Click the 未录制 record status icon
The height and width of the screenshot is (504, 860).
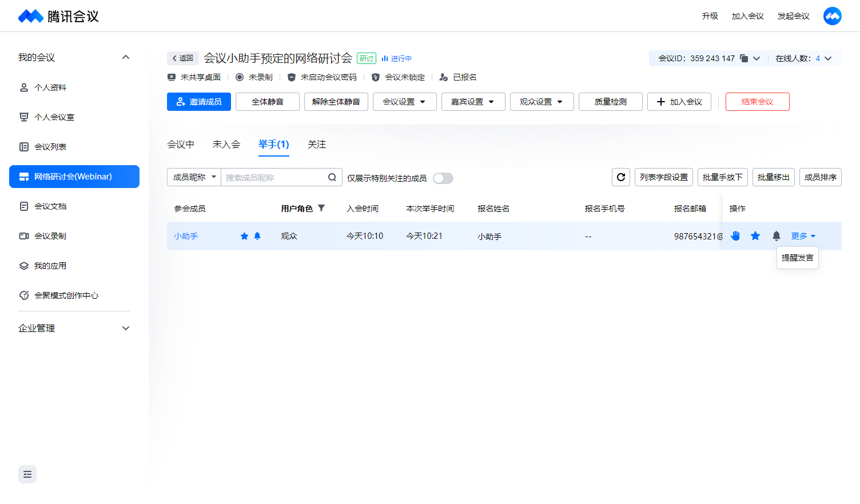tap(239, 77)
